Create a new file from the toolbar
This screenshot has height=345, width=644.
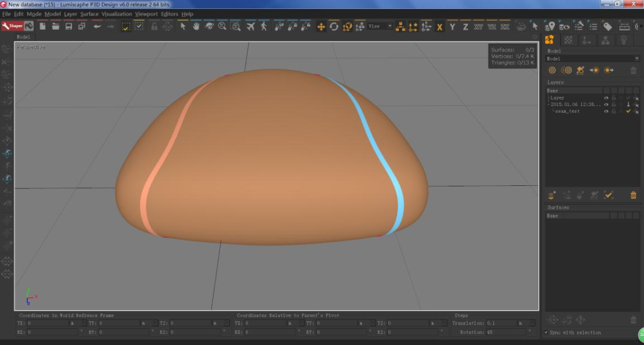point(42,26)
